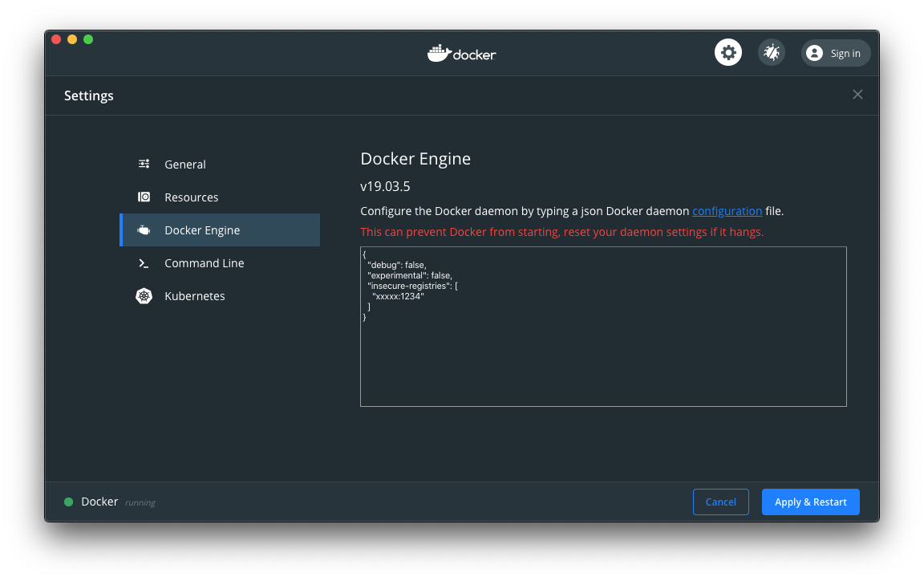The image size is (924, 581).
Task: Go to Command Line settings
Action: tap(205, 263)
